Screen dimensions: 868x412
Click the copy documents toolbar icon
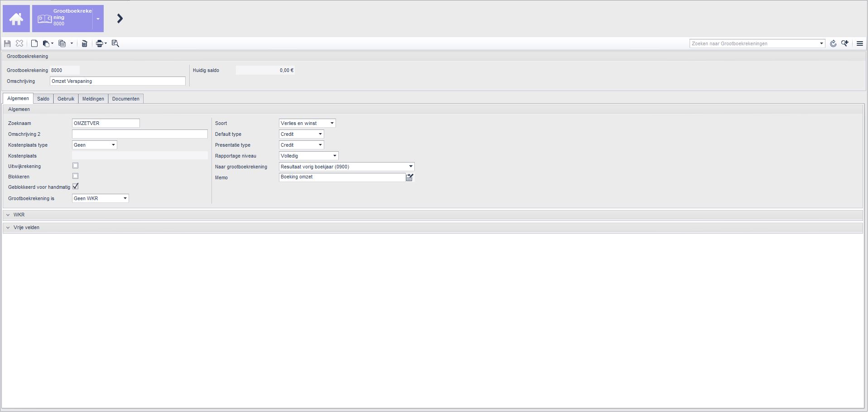[62, 43]
